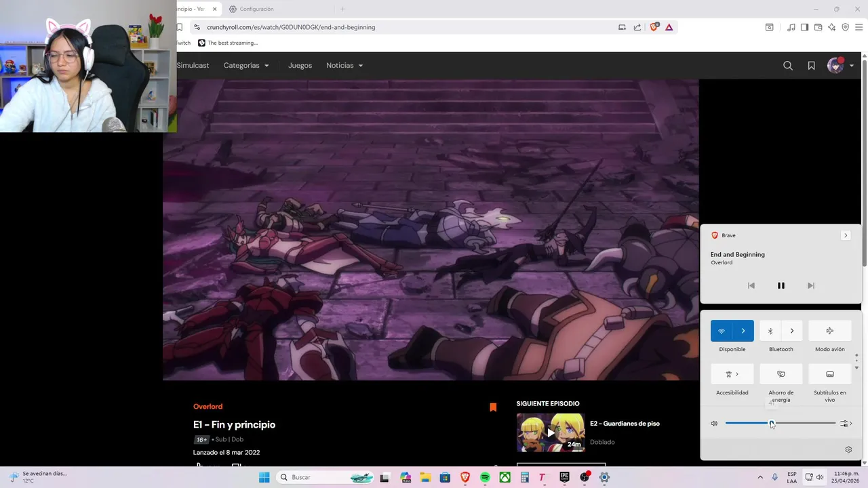This screenshot has height=488, width=868.
Task: Pause media in the Brave media flyout
Action: [781, 285]
